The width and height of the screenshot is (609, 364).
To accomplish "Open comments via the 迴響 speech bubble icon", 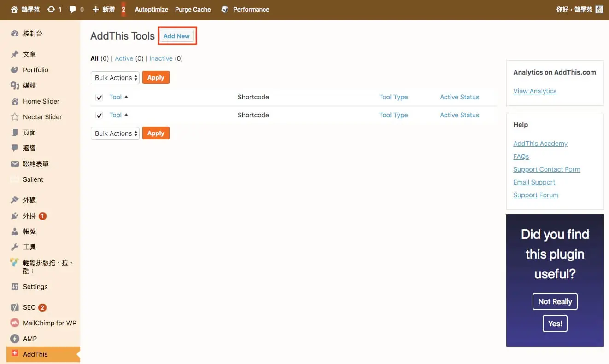I will click(x=14, y=148).
